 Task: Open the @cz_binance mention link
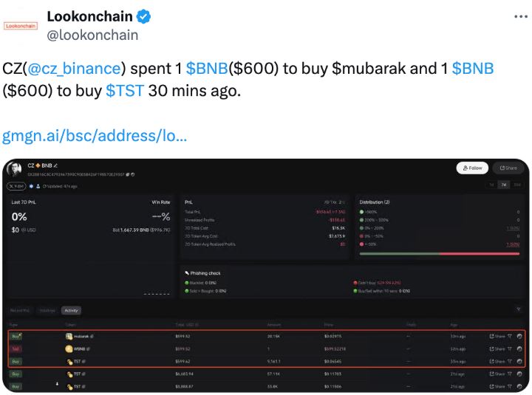coord(74,69)
